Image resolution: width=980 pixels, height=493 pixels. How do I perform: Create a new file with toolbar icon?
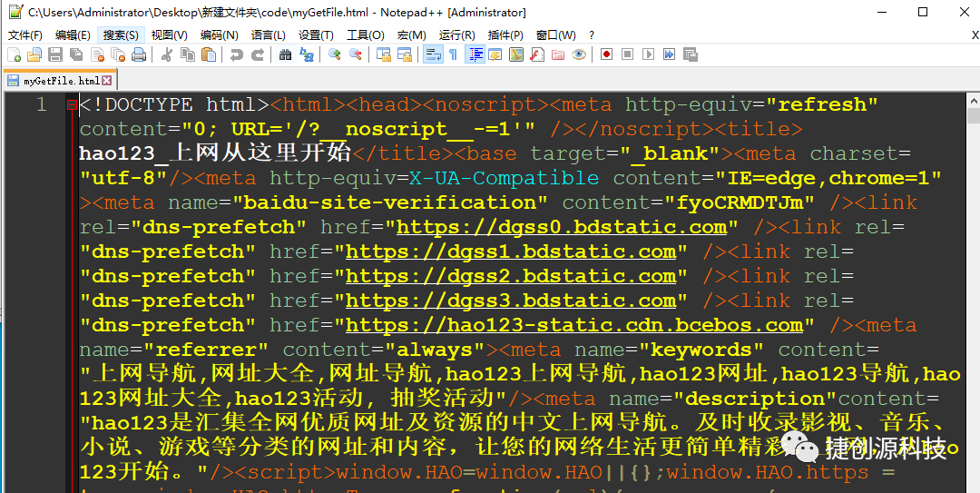tap(14, 54)
